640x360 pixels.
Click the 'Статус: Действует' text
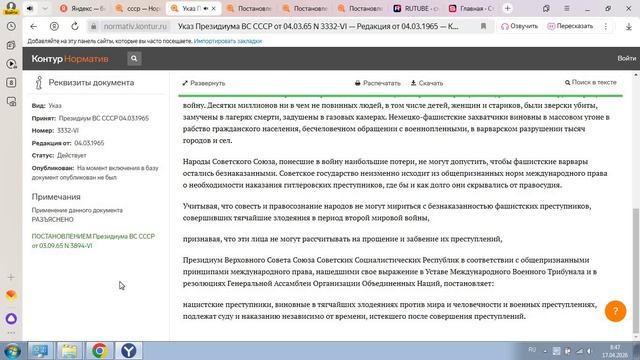click(59, 156)
